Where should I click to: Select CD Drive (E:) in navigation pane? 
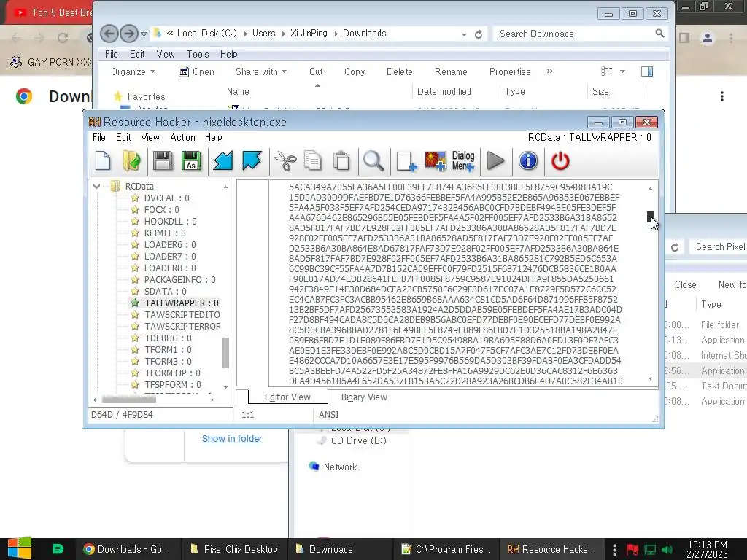tap(358, 441)
